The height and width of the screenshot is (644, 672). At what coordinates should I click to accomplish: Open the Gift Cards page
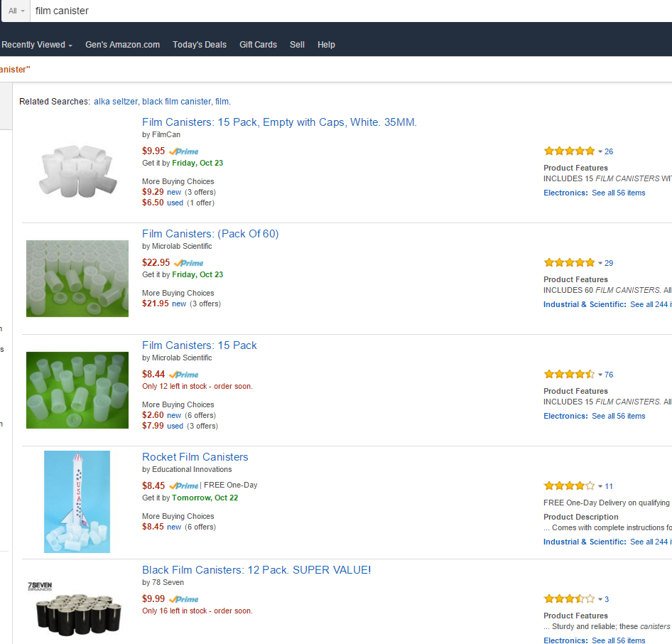(258, 45)
